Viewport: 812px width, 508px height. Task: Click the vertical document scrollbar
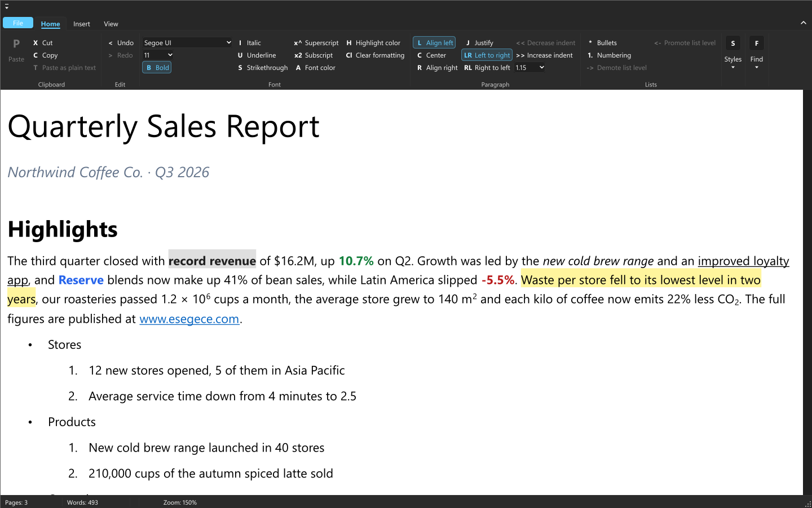pos(807,292)
